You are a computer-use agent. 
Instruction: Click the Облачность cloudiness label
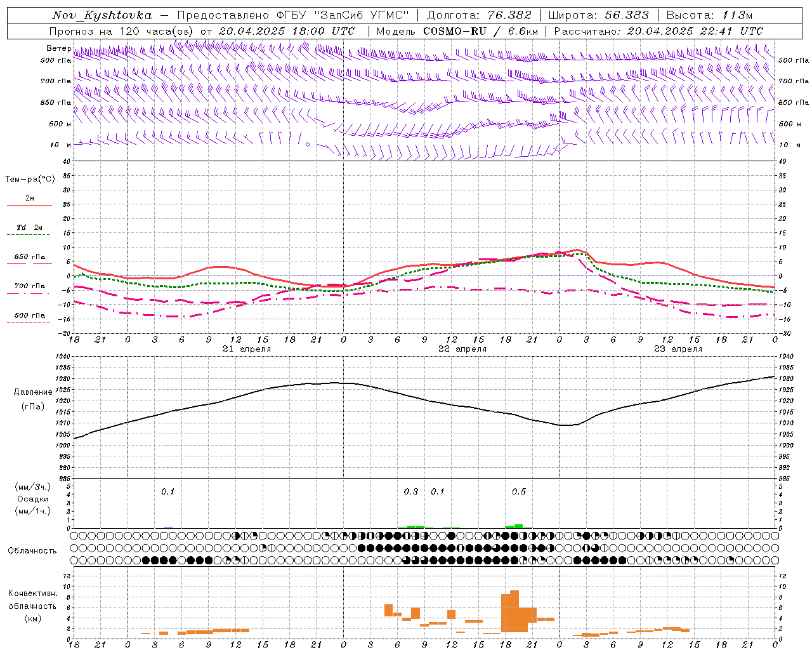[32, 551]
